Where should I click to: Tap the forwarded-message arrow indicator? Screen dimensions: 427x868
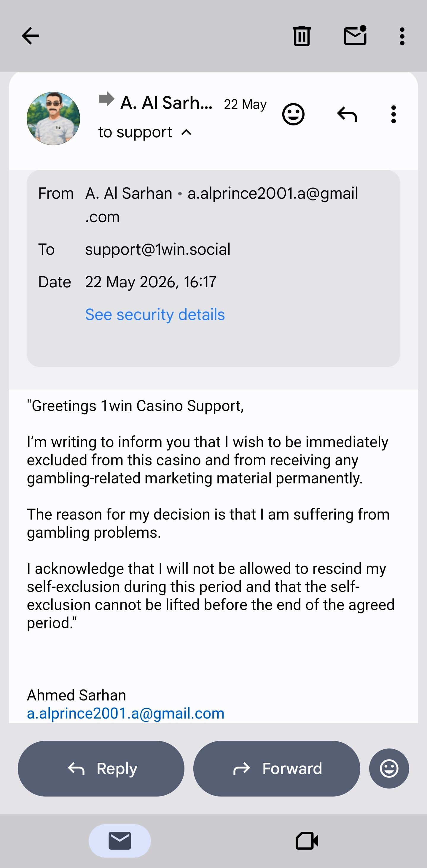click(x=106, y=99)
